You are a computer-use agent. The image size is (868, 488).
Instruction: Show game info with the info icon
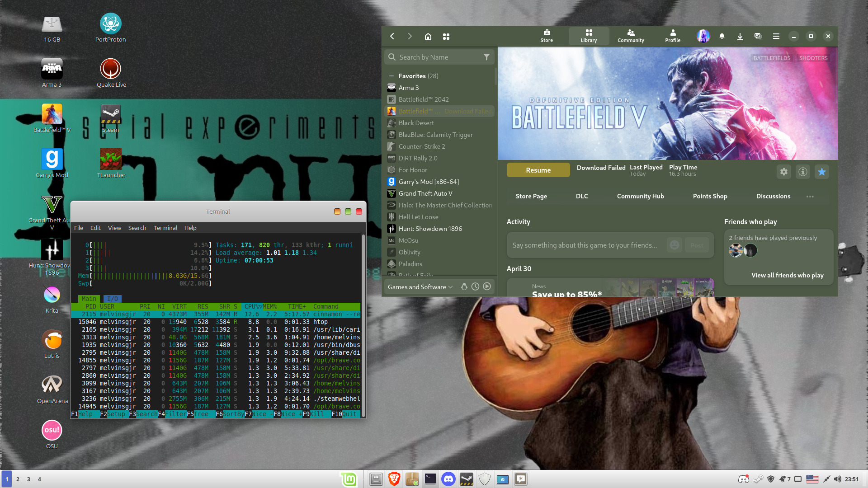(x=803, y=172)
